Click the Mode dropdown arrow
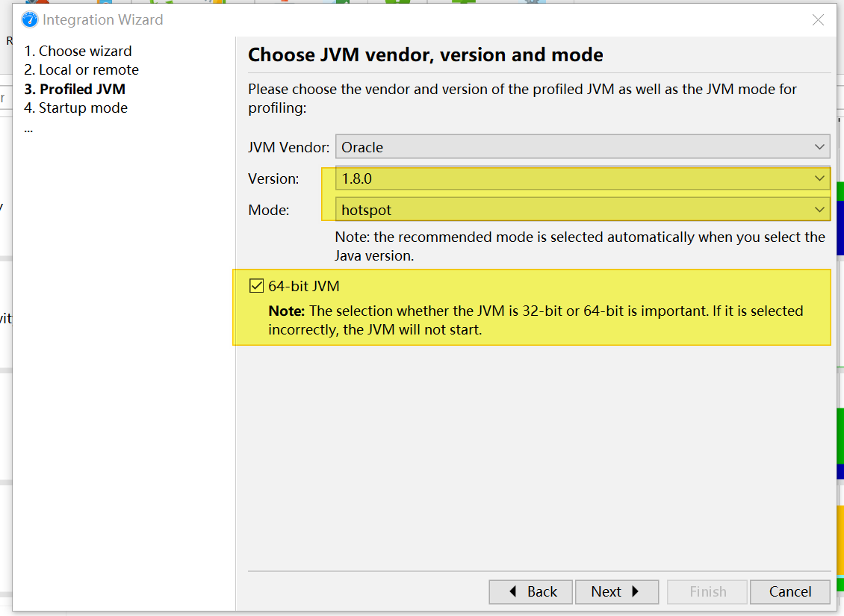Image resolution: width=844 pixels, height=616 pixels. pos(819,210)
